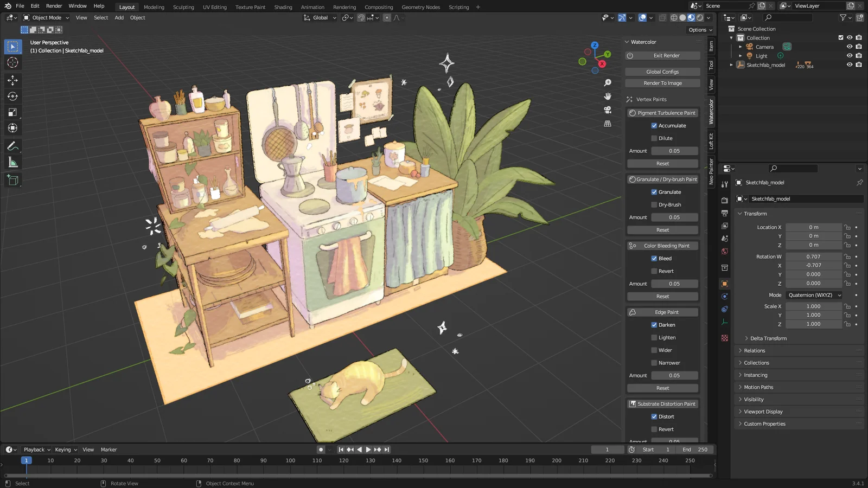Switch to the Shading workspace tab
The width and height of the screenshot is (868, 488).
(x=283, y=7)
